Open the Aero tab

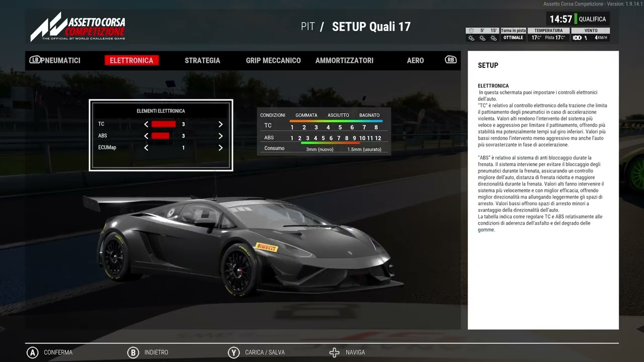(415, 60)
